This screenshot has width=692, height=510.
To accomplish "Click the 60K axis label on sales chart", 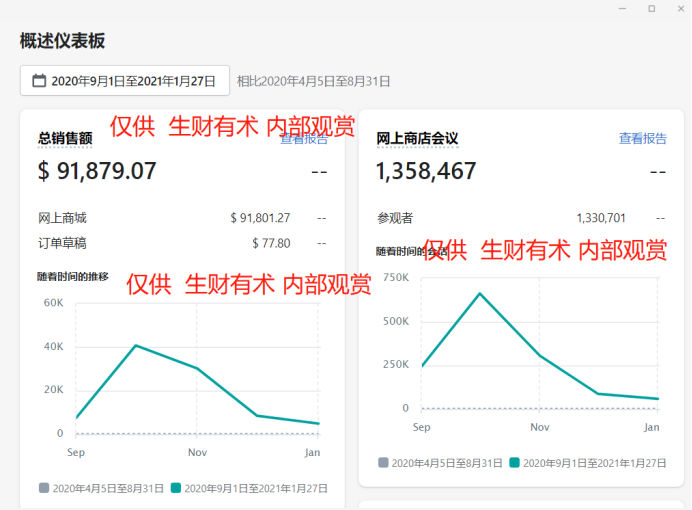I will (53, 303).
